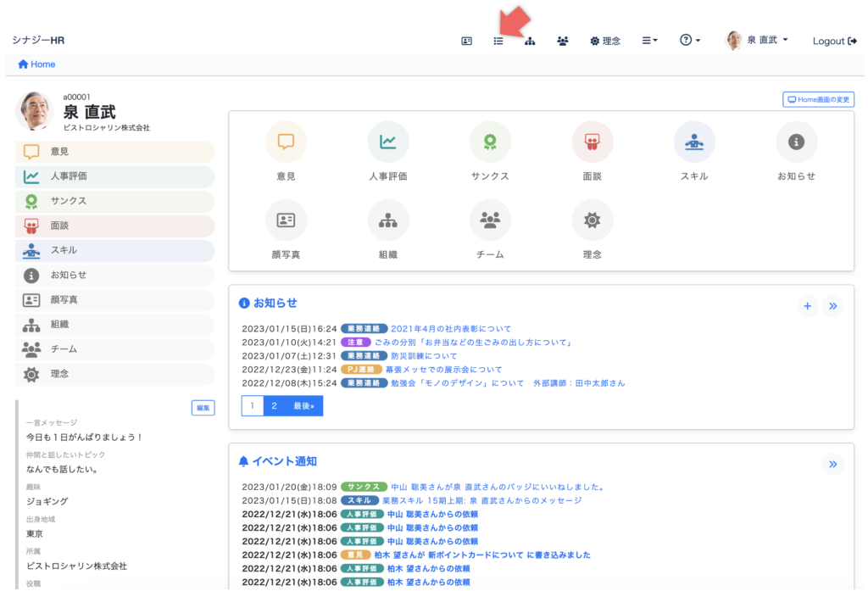
Task: Open 理念 in the top navigation
Action: tap(605, 41)
